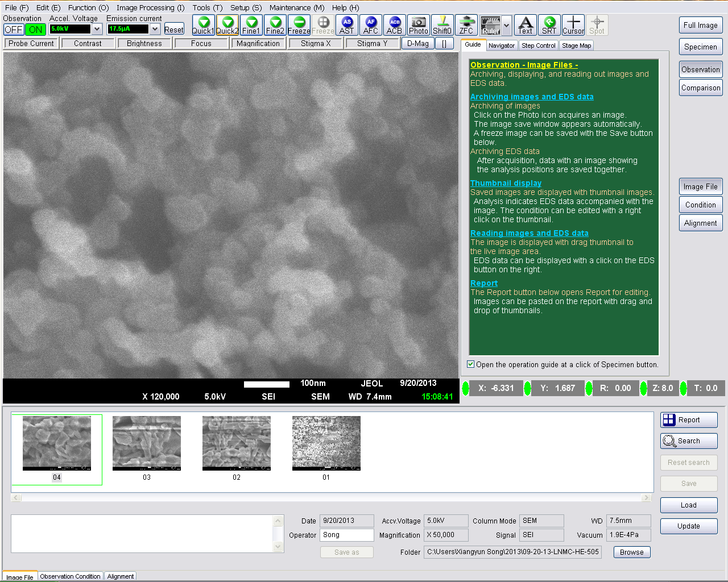728x582 pixels.
Task: Click the Quick1 scan icon
Action: click(203, 25)
